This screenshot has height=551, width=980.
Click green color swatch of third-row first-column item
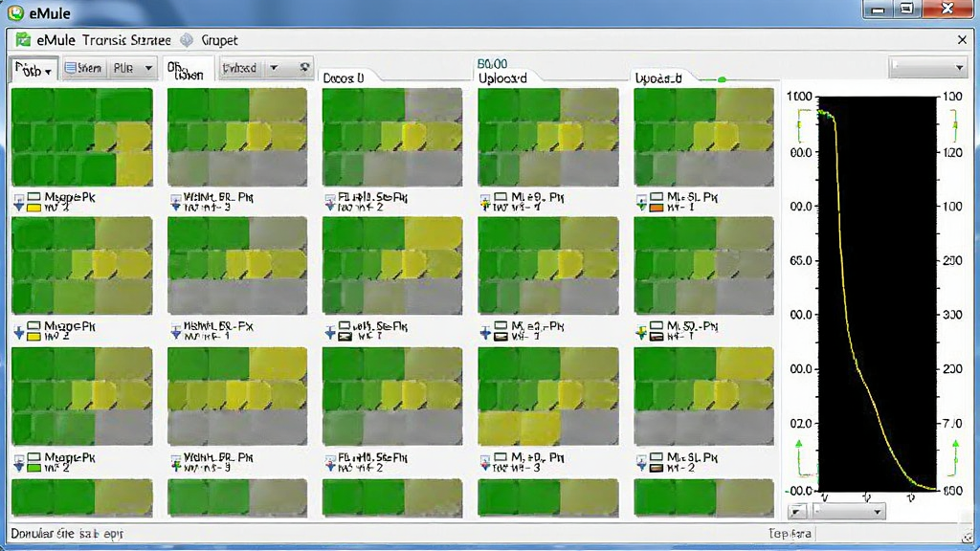[x=33, y=467]
